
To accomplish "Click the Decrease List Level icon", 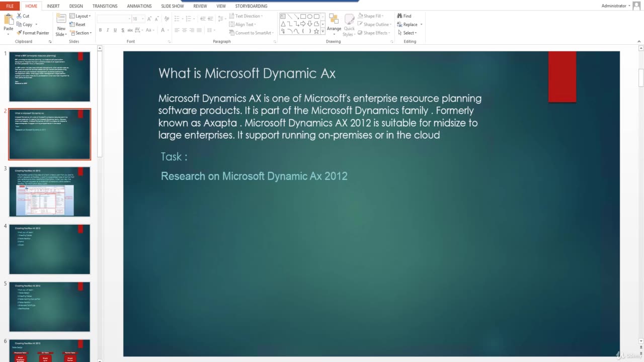I will coord(203,19).
